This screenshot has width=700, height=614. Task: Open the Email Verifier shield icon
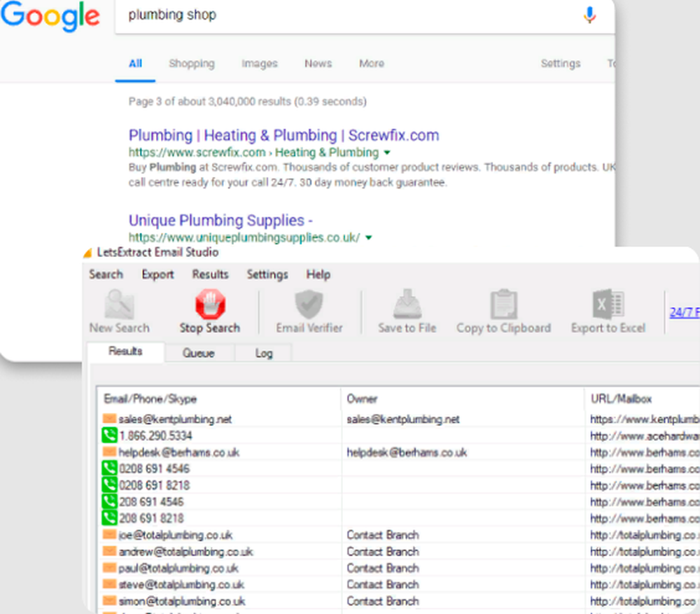pos(309,304)
